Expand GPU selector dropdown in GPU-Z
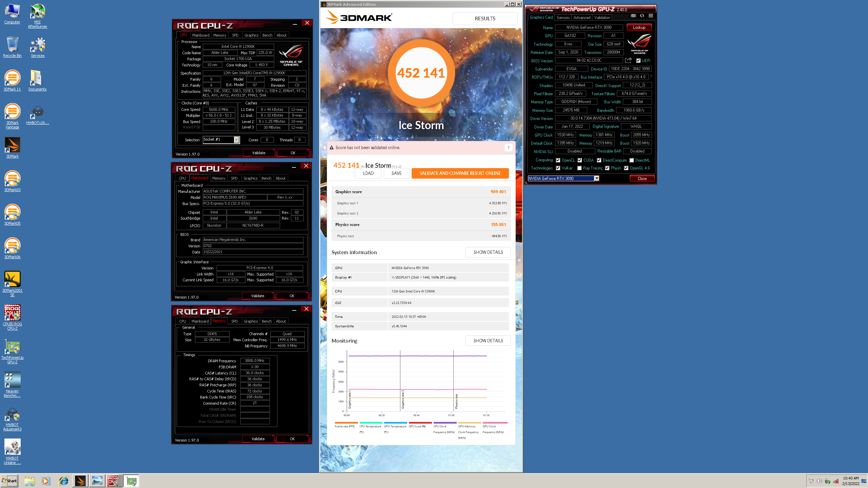 click(x=597, y=178)
